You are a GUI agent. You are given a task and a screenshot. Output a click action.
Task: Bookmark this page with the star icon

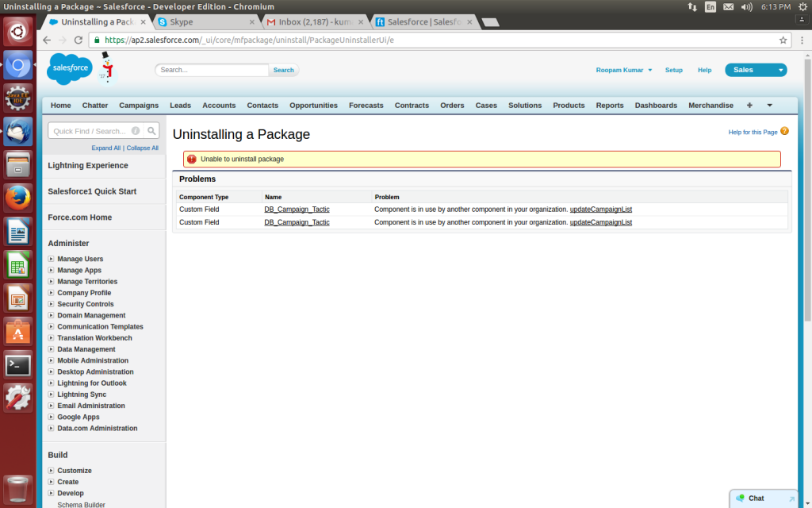(x=783, y=40)
